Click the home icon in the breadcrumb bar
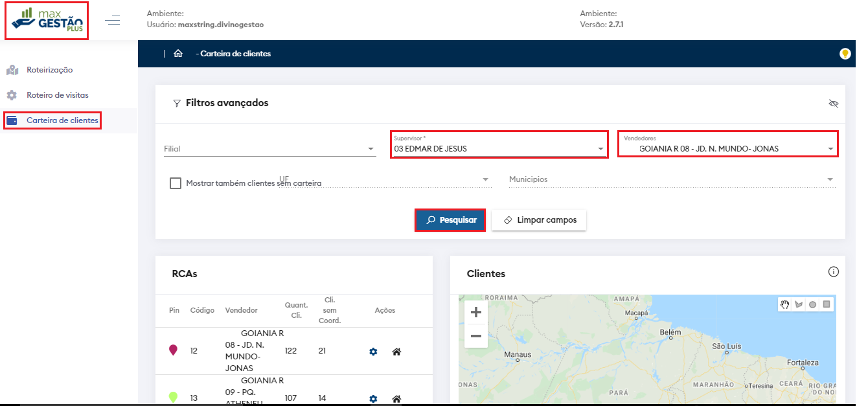 point(178,54)
